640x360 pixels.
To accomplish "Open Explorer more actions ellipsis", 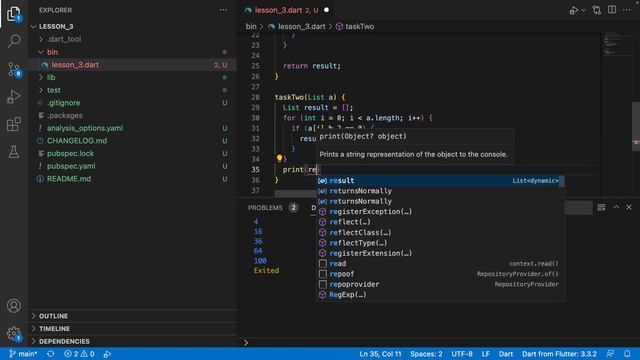I will pyautogui.click(x=223, y=10).
